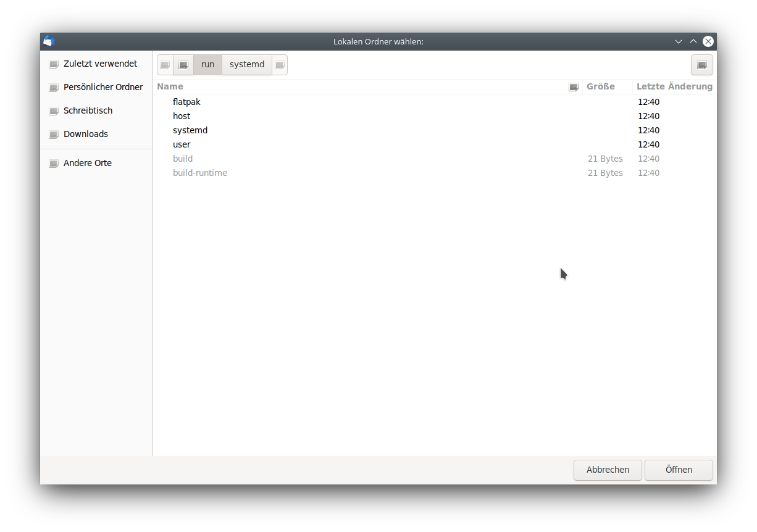757x532 pixels.
Task: Select the systemd path segment button
Action: pyautogui.click(x=247, y=65)
